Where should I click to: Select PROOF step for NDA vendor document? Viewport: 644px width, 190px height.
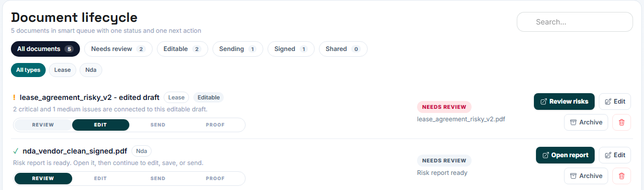click(x=215, y=179)
